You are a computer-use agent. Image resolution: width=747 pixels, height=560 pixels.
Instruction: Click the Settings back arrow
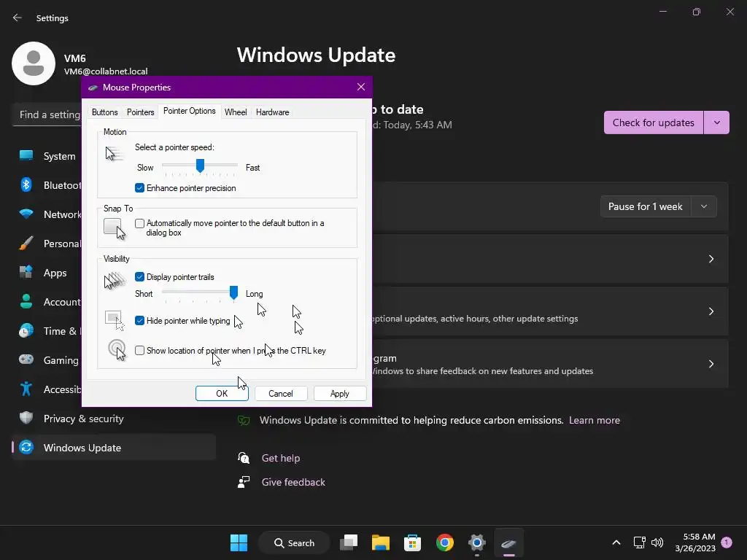[x=18, y=17]
